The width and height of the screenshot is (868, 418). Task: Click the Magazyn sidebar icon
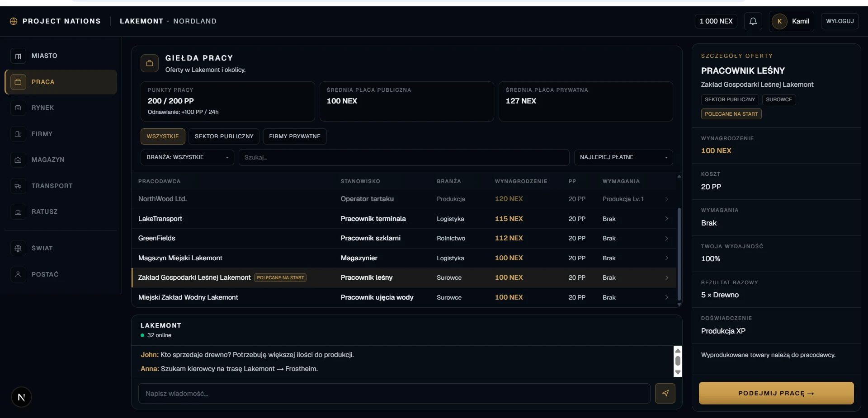[18, 160]
